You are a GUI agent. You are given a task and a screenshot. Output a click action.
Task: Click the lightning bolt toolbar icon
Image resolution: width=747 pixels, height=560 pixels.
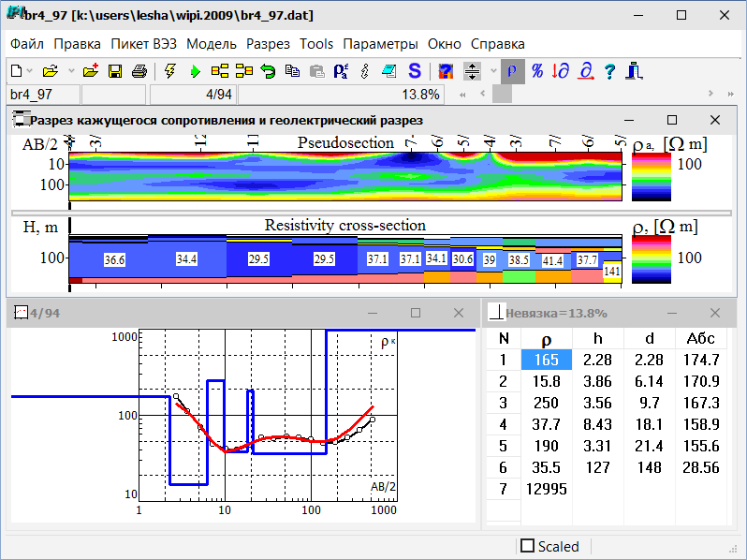point(169,71)
